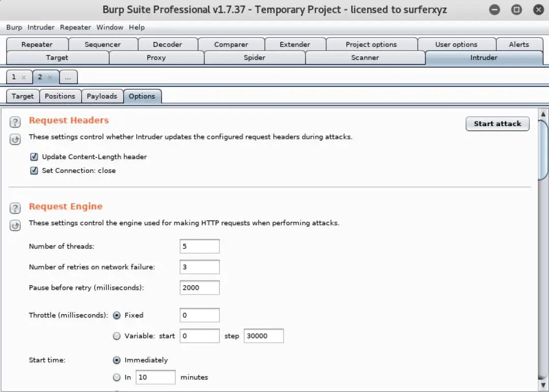Select Immediately start time option
The width and height of the screenshot is (549, 392).
tap(116, 360)
